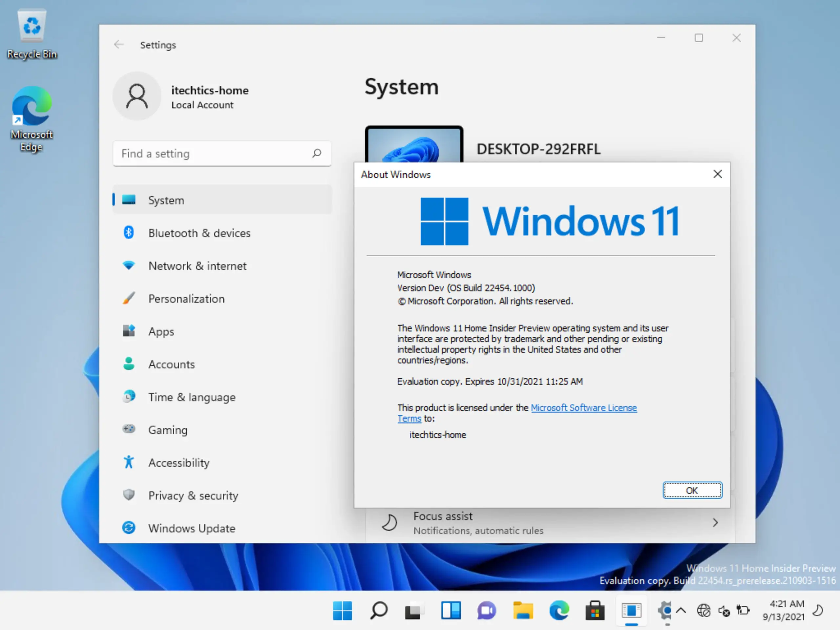Image resolution: width=840 pixels, height=630 pixels.
Task: Open Gaming settings
Action: pos(222,430)
